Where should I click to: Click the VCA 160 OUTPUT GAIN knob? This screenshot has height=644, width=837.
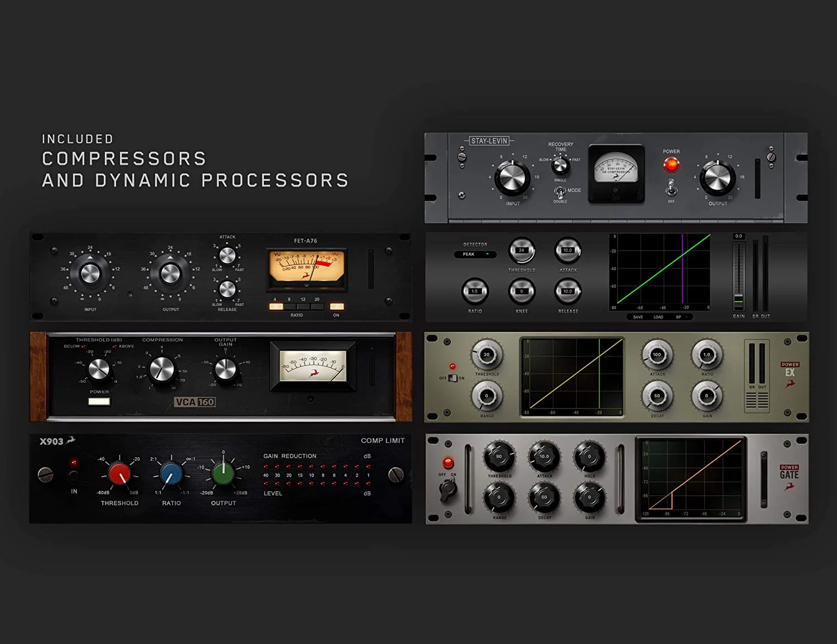click(x=225, y=369)
